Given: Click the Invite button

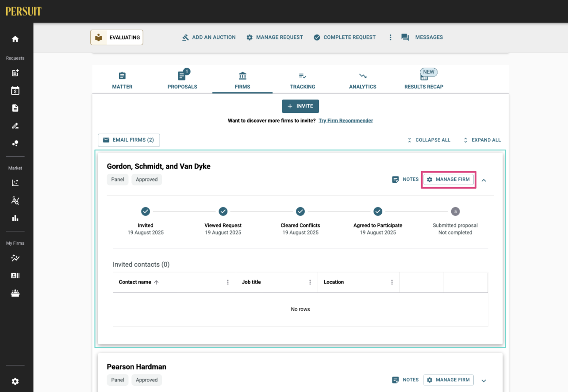Looking at the screenshot, I should point(300,106).
